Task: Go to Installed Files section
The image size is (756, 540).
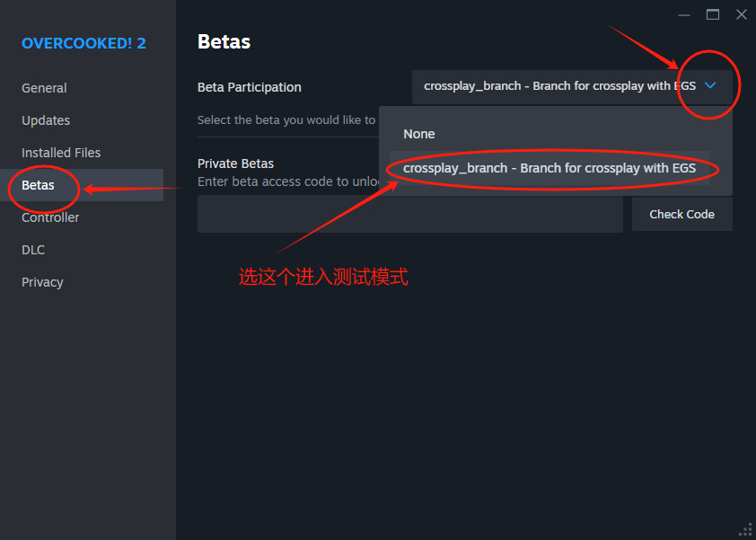Action: [61, 153]
